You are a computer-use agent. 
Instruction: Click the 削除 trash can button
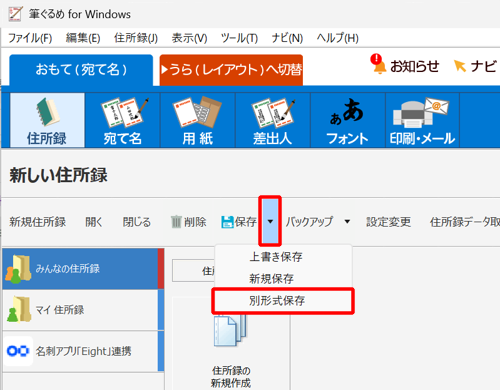tap(188, 222)
